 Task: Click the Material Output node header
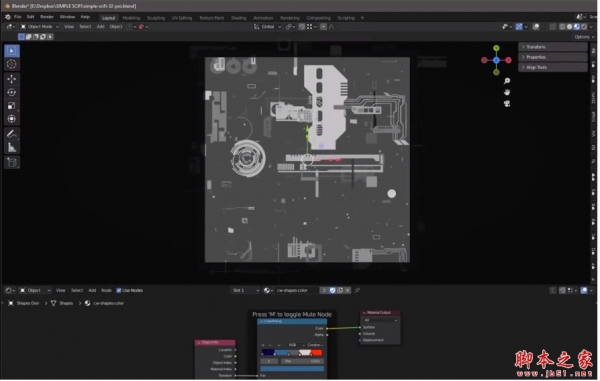click(x=380, y=313)
